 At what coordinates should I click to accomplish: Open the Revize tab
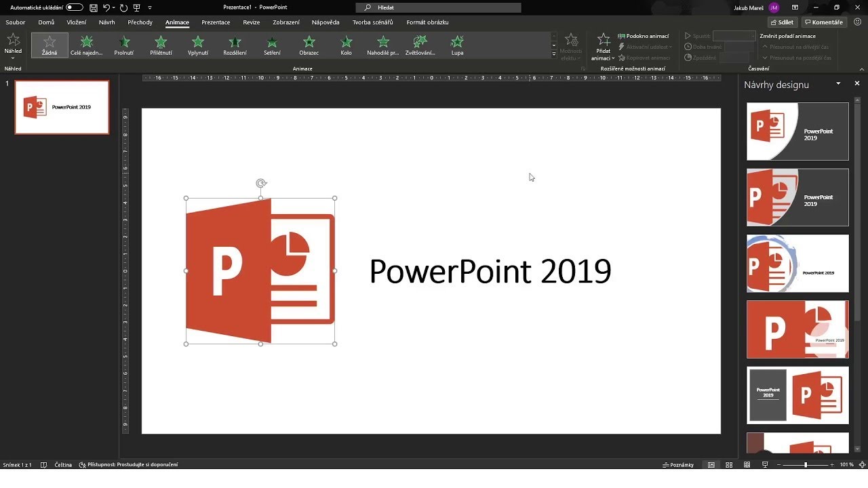252,22
